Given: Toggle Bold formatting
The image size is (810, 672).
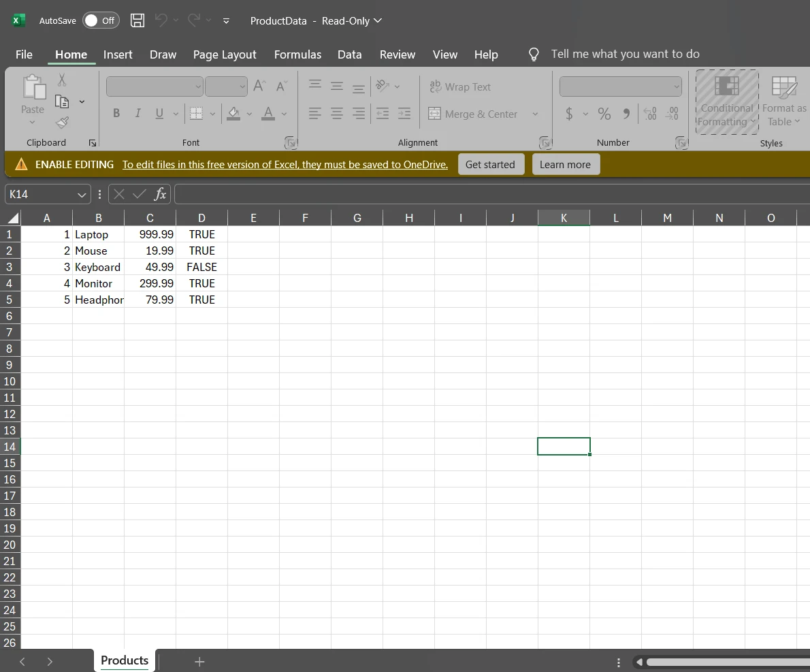Looking at the screenshot, I should pyautogui.click(x=116, y=114).
